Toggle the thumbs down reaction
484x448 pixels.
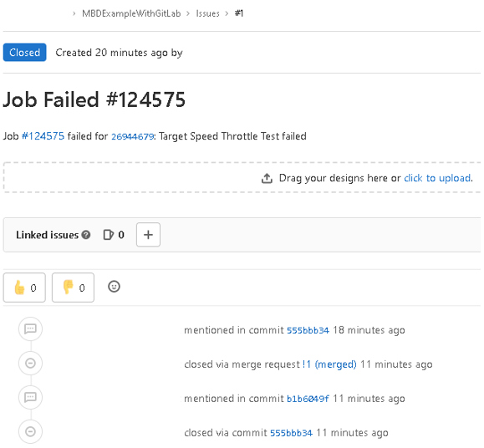[x=73, y=288]
